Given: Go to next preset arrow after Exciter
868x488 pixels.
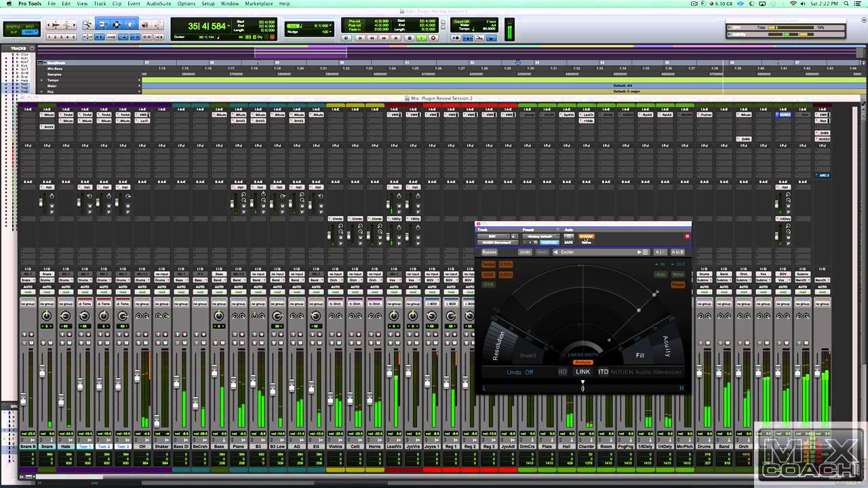Looking at the screenshot, I should tap(639, 252).
